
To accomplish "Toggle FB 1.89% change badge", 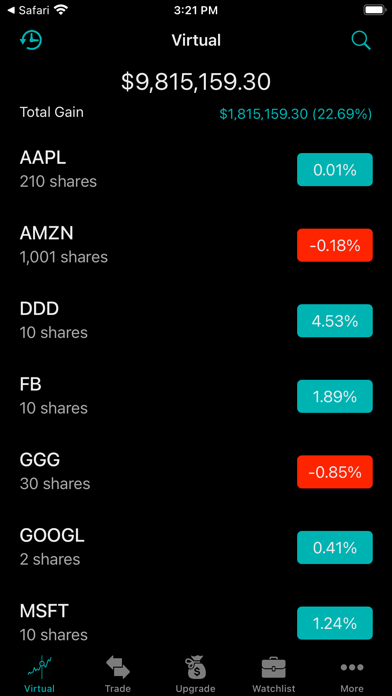I will 335,396.
